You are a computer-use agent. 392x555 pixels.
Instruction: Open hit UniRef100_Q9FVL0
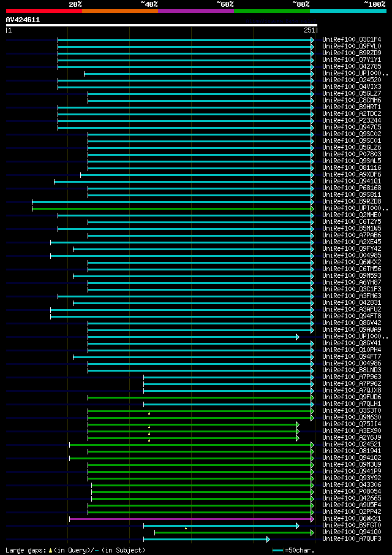[x=352, y=47]
